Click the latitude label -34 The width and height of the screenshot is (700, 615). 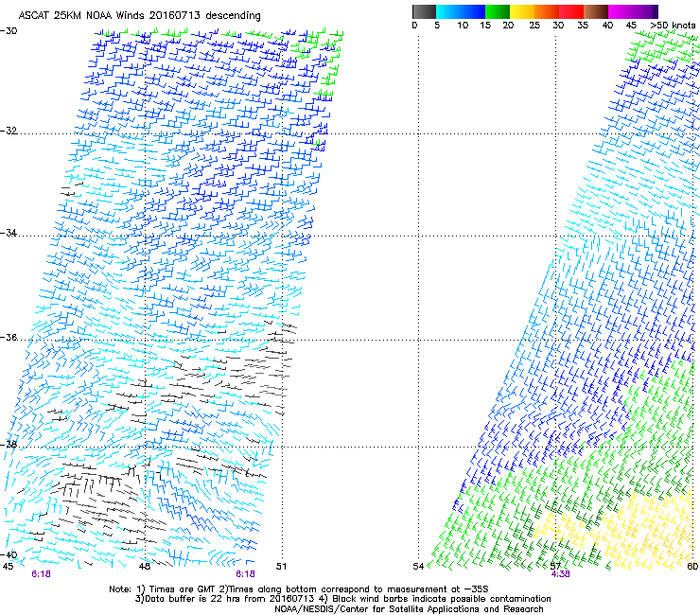[x=9, y=233]
